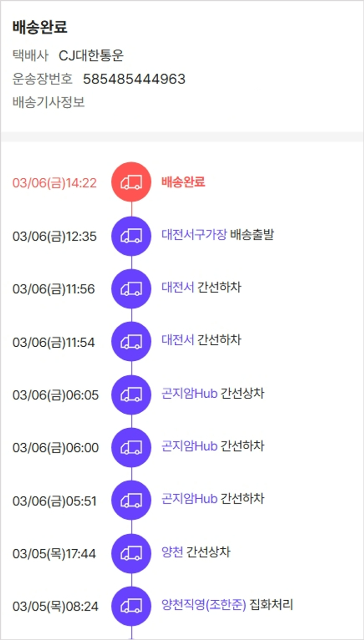
Task: Click the truck icon for 12:35 departure
Action: pyautogui.click(x=131, y=236)
